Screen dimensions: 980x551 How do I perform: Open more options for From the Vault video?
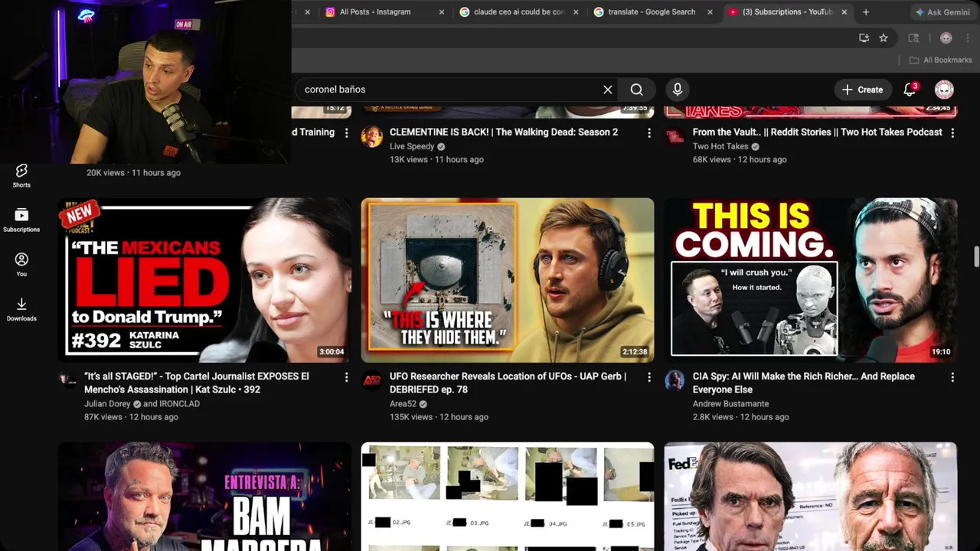pos(952,133)
